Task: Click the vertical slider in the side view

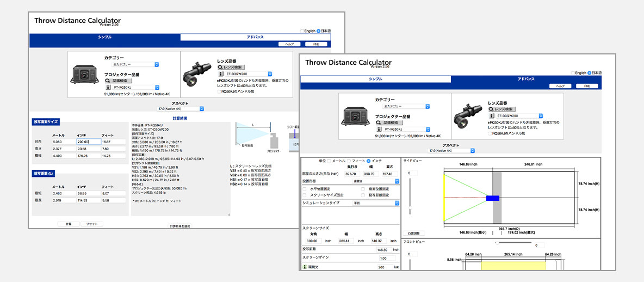Action: coord(410,196)
